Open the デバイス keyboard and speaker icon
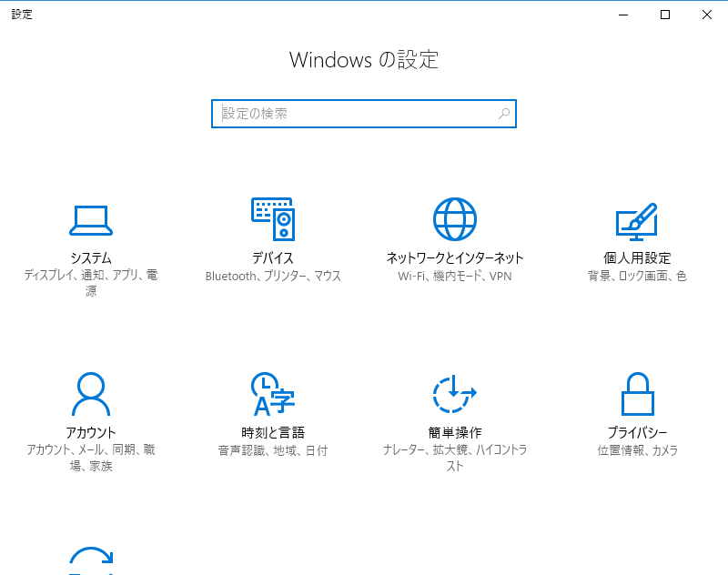728x575 pixels. (x=273, y=219)
